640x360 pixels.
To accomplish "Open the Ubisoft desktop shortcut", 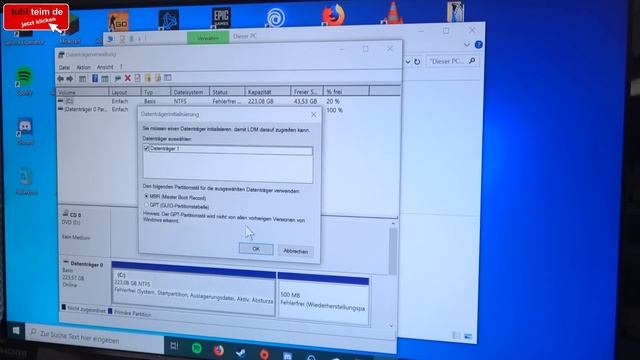I will (276, 18).
